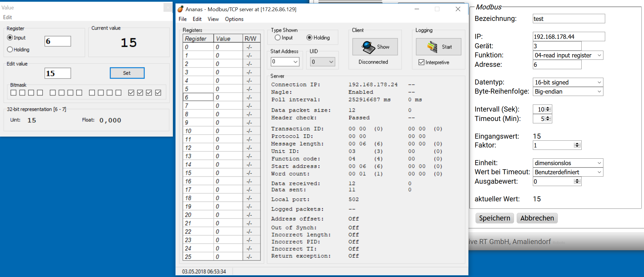Open Edit menu in Value window
Screen dimensions: 644x277
[7, 17]
